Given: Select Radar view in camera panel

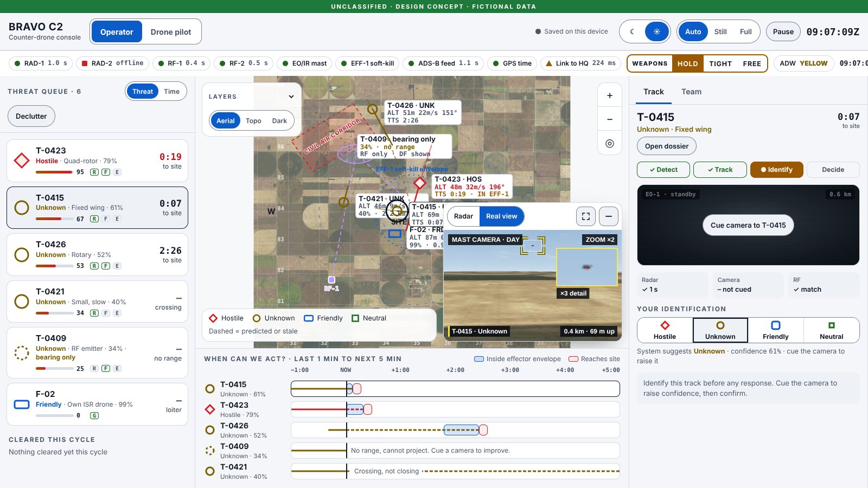Looking at the screenshot, I should 463,216.
